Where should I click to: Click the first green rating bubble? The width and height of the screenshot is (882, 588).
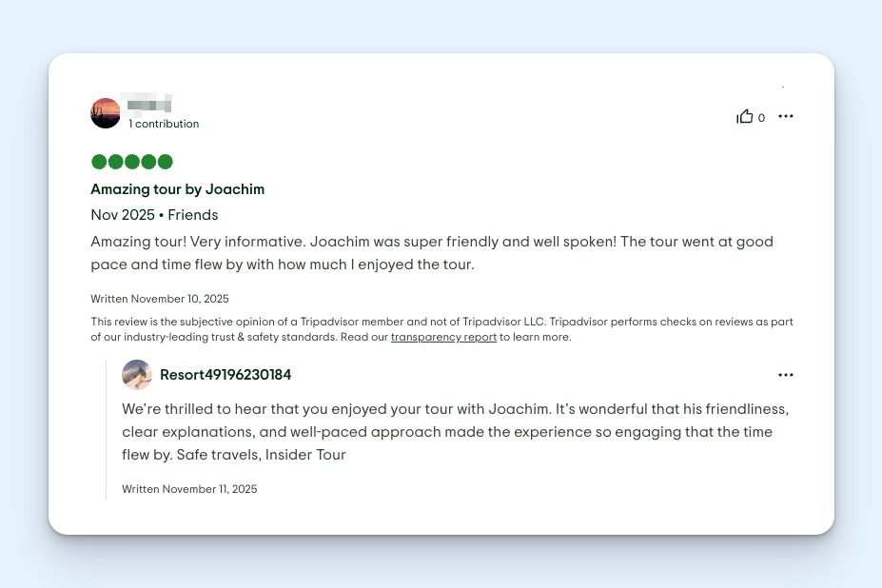point(97,162)
